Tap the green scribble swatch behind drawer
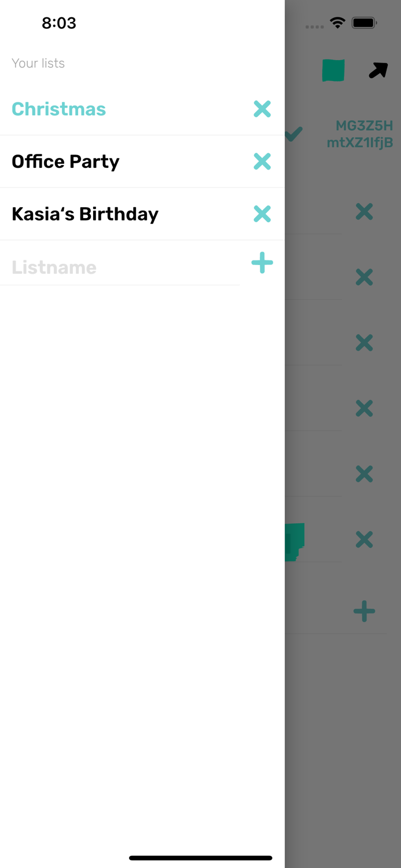 (x=295, y=542)
